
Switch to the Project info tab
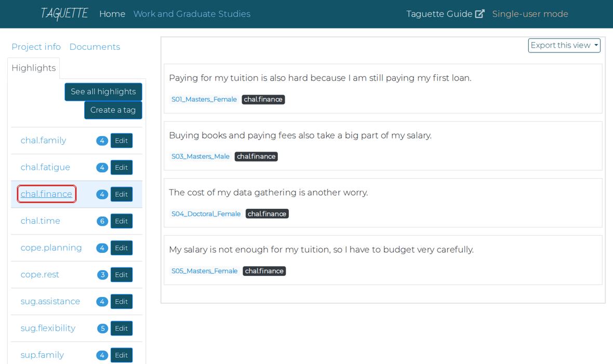36,47
